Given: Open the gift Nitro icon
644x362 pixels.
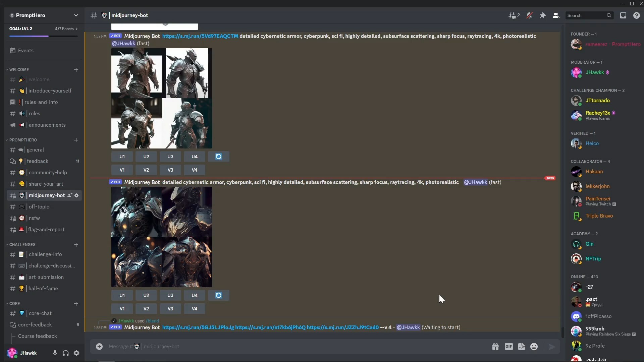Looking at the screenshot, I should pos(495,347).
